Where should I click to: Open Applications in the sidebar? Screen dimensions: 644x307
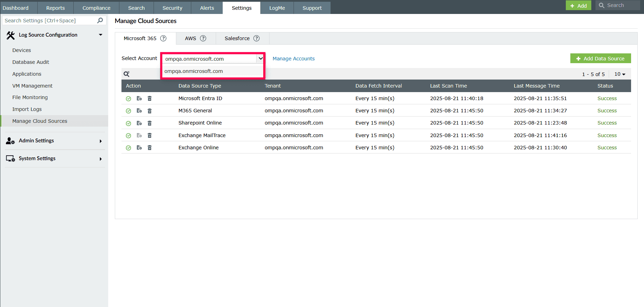pos(27,74)
